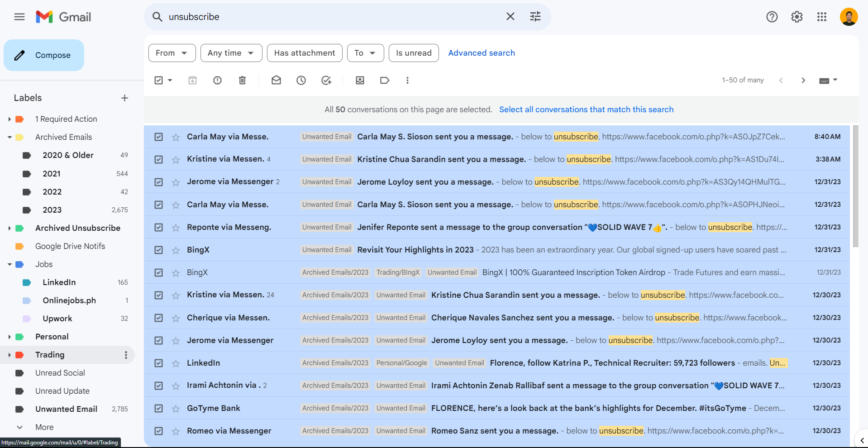
Task: Open the Support help icon
Action: point(772,17)
